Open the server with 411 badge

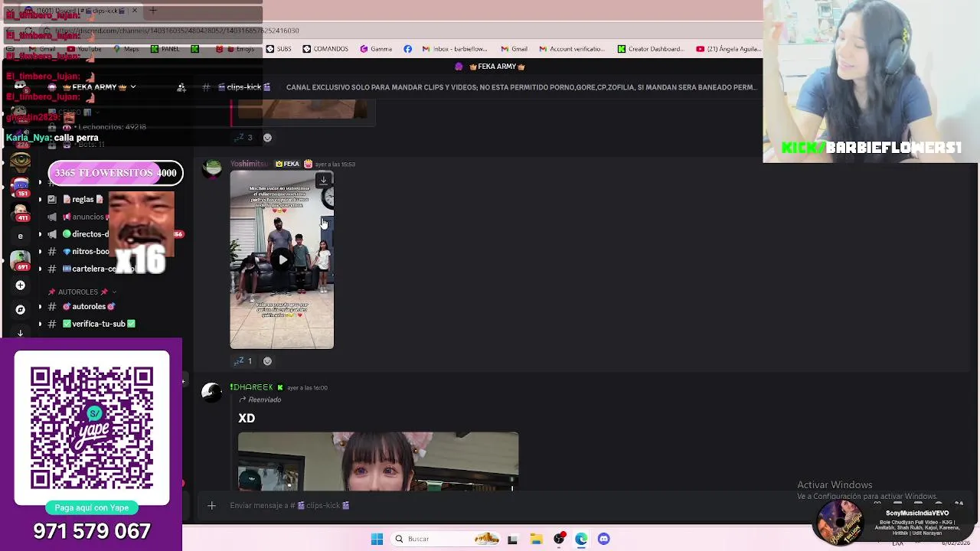coord(20,212)
